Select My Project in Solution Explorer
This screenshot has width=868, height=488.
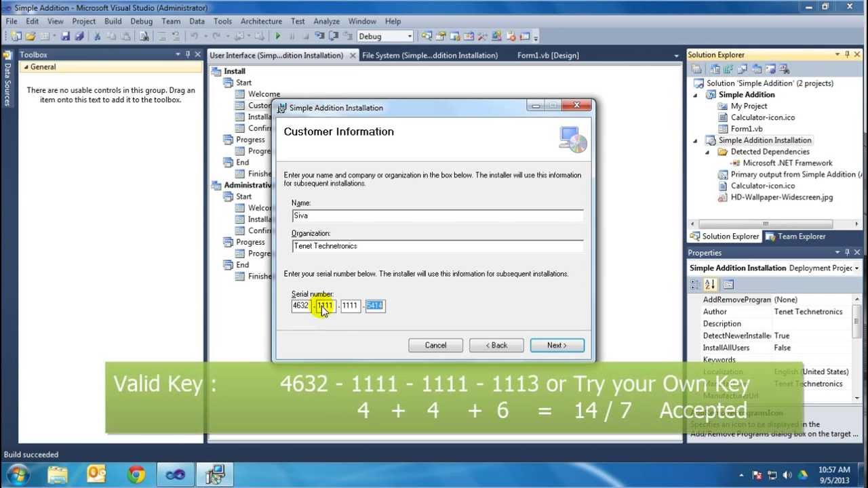coord(749,106)
